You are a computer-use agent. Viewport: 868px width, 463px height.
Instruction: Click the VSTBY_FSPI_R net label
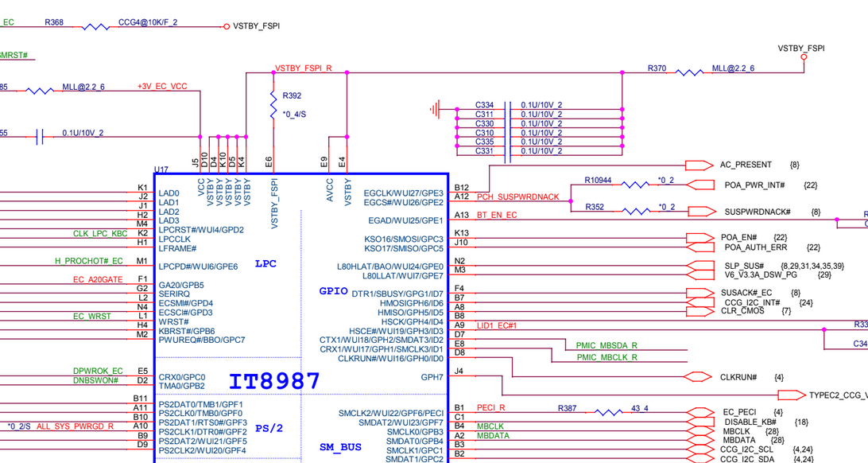pyautogui.click(x=304, y=68)
